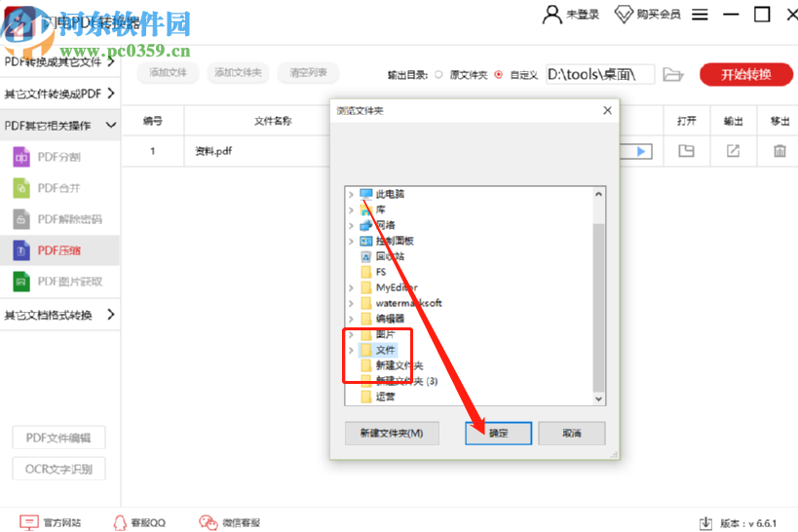The image size is (798, 532).
Task: Choose the 原文件夹 output radio button
Action: tap(438, 75)
